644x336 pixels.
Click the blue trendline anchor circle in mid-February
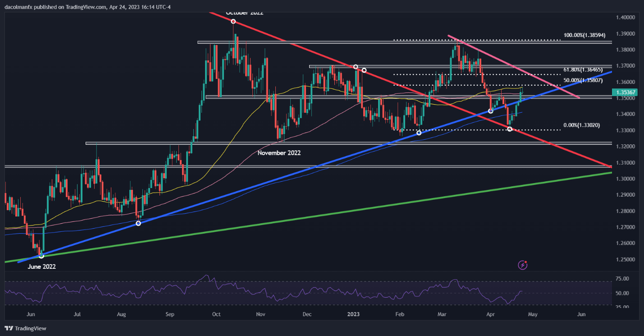coord(419,133)
